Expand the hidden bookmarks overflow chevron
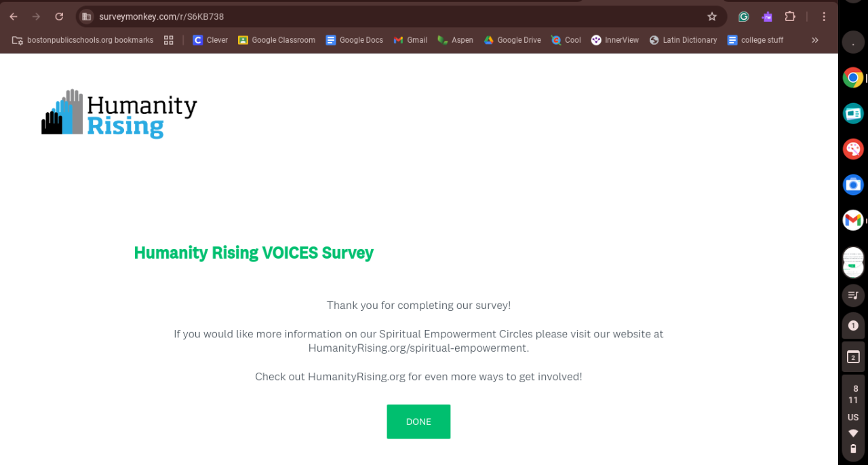 coord(815,40)
